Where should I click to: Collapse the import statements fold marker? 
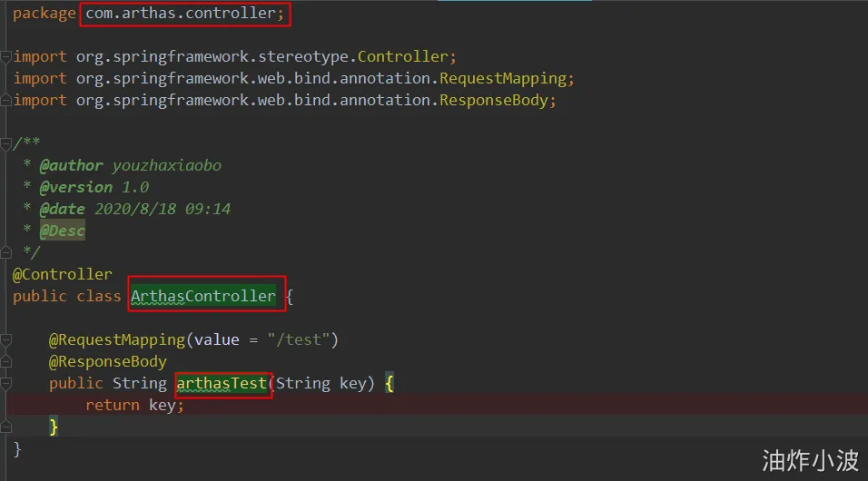(x=5, y=57)
